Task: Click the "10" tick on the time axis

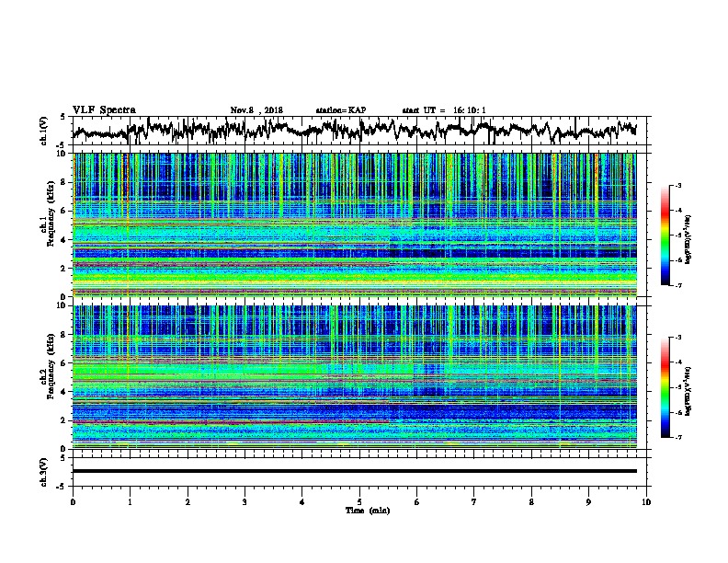Action: (646, 502)
